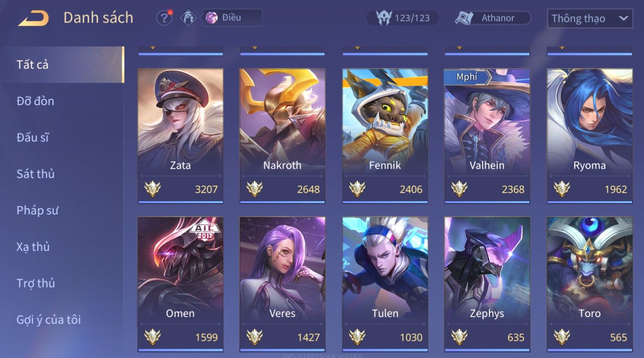Viewport: 644px width, 358px height.
Task: Tap the Điêu purple gem icon
Action: point(212,18)
